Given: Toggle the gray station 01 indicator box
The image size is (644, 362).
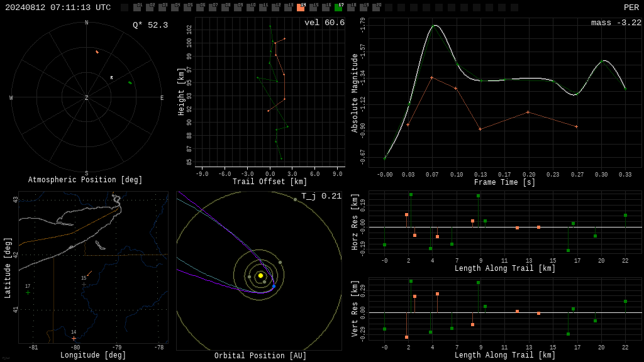Looking at the screenshot, I should pyautogui.click(x=138, y=8).
